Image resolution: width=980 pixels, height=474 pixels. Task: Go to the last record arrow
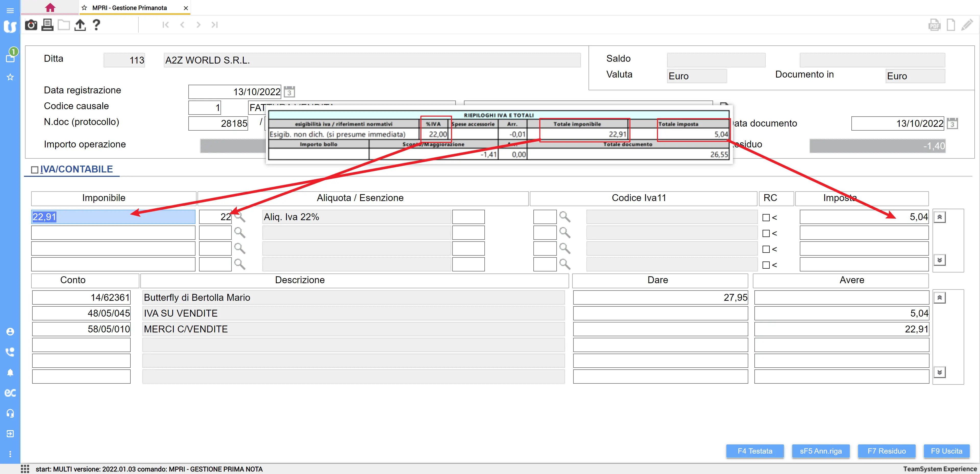(x=215, y=25)
